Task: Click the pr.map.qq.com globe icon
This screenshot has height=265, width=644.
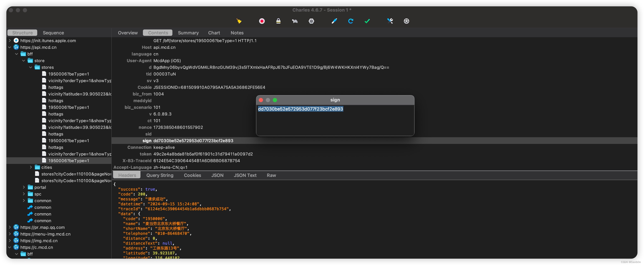Action: tap(16, 227)
